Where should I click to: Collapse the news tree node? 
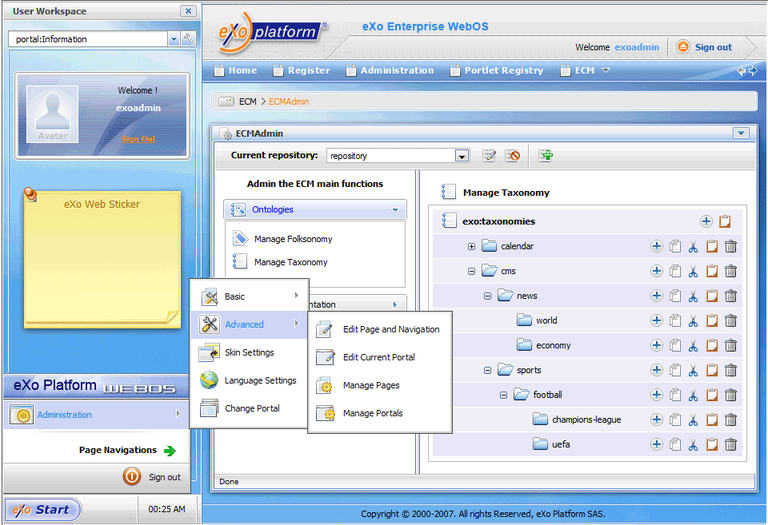tap(487, 296)
